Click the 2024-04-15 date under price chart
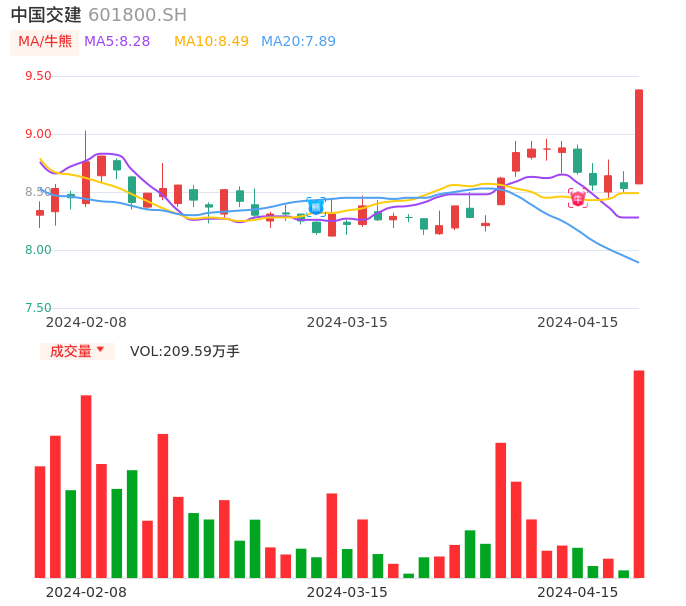This screenshot has height=606, width=686. [x=578, y=322]
